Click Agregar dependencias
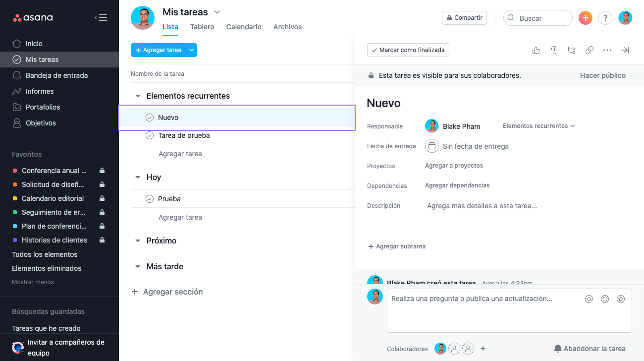The image size is (644, 361). click(457, 185)
